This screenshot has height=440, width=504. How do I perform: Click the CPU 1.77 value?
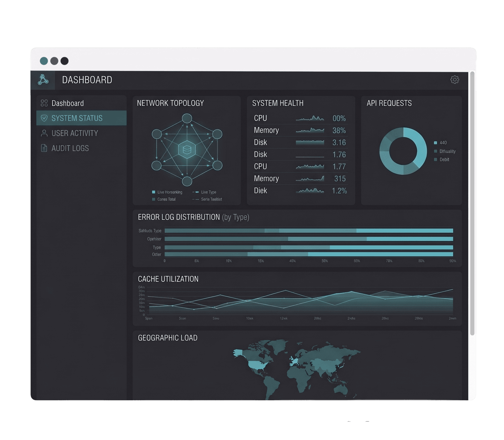tap(339, 166)
